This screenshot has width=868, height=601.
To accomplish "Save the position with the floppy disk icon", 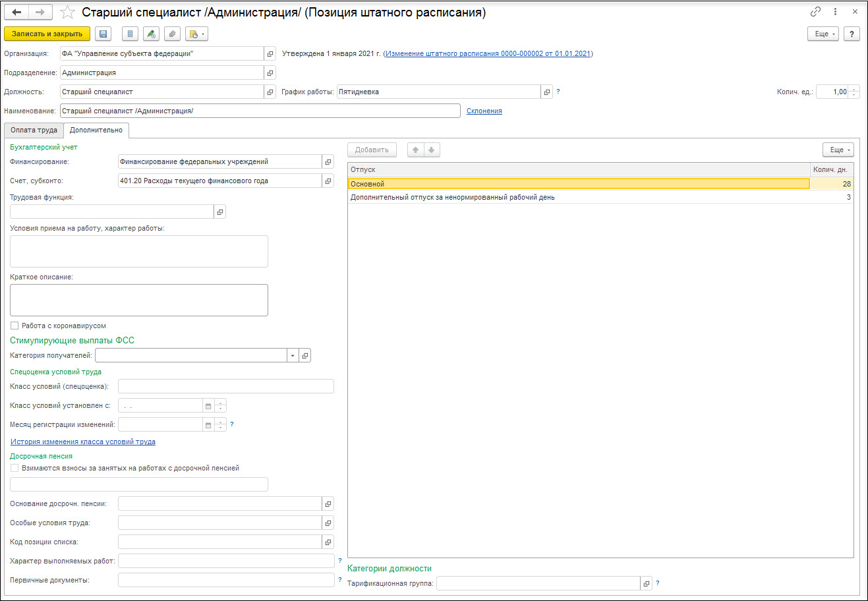I will click(103, 34).
